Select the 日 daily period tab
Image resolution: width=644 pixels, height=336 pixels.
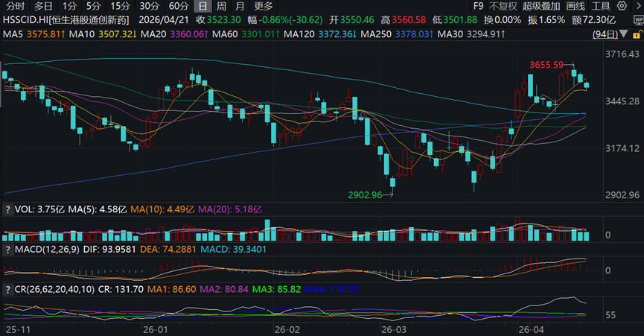pyautogui.click(x=203, y=6)
